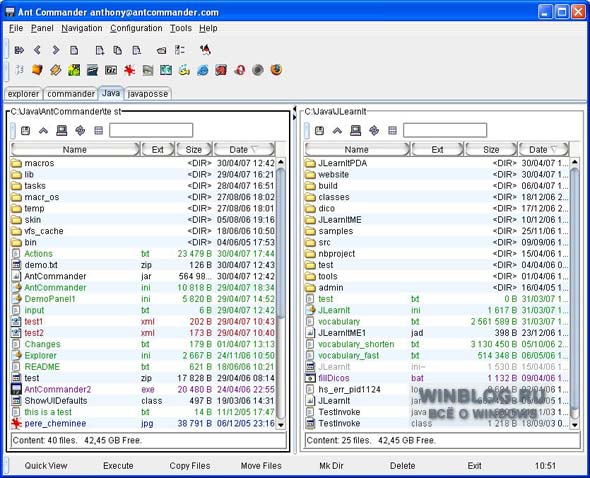Open the File menu
Screen dimensions: 590x478
[x=16, y=28]
